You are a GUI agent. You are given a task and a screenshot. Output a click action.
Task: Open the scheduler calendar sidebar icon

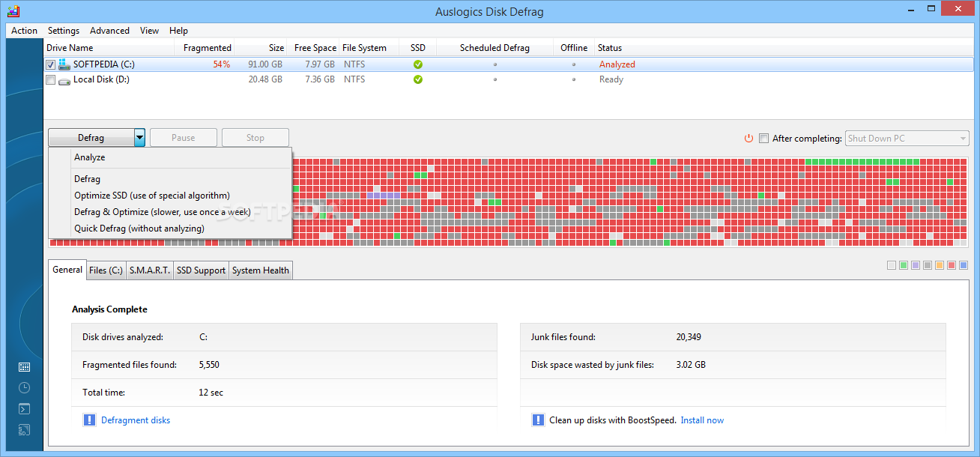(x=24, y=367)
